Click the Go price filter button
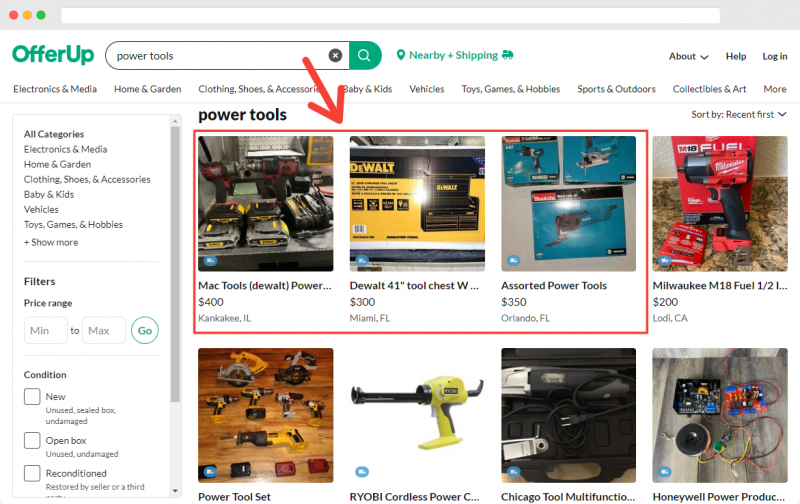The image size is (800, 504). pyautogui.click(x=145, y=331)
